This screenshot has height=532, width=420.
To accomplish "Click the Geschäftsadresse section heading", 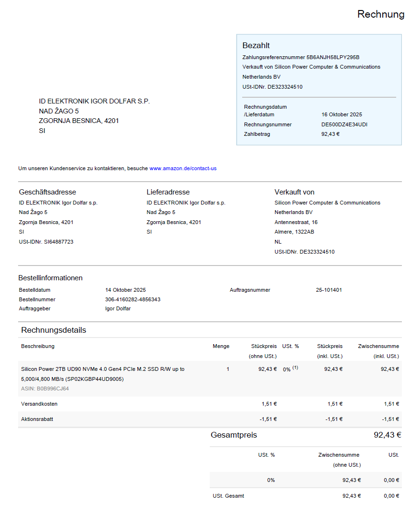I will (47, 192).
